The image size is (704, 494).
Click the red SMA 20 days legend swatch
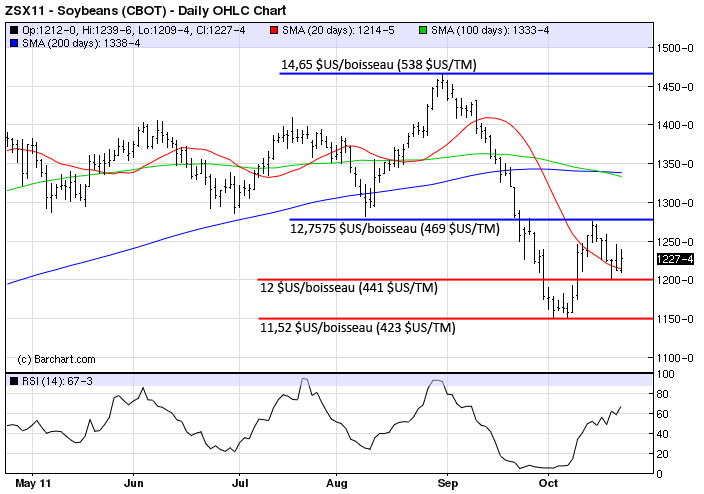(x=276, y=31)
